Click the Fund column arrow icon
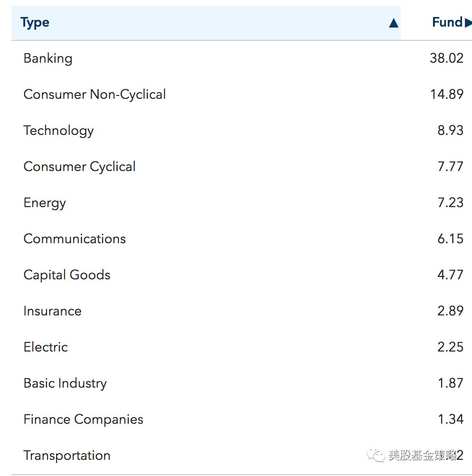The width and height of the screenshot is (472, 476). point(468,23)
